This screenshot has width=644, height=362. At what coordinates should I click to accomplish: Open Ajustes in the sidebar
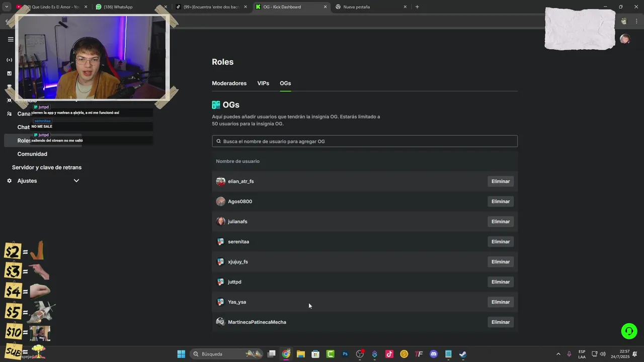coord(27,181)
